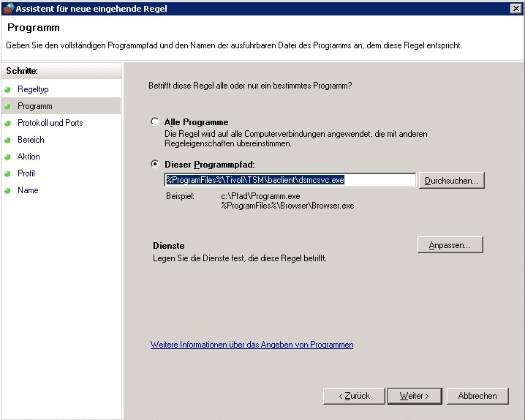Click the green bullet beside Protokoll und Ports
The width and height of the screenshot is (525, 420).
click(8, 123)
